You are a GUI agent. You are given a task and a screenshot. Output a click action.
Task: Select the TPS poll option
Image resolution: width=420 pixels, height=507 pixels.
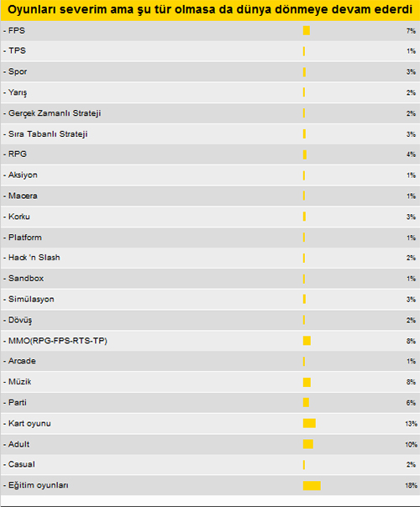point(14,50)
